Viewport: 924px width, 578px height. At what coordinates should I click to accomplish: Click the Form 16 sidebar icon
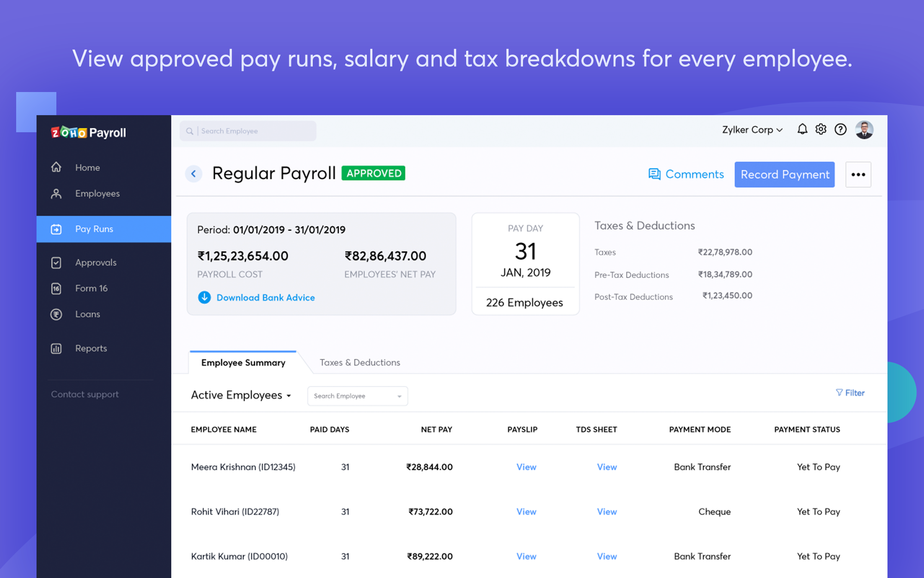coord(56,288)
